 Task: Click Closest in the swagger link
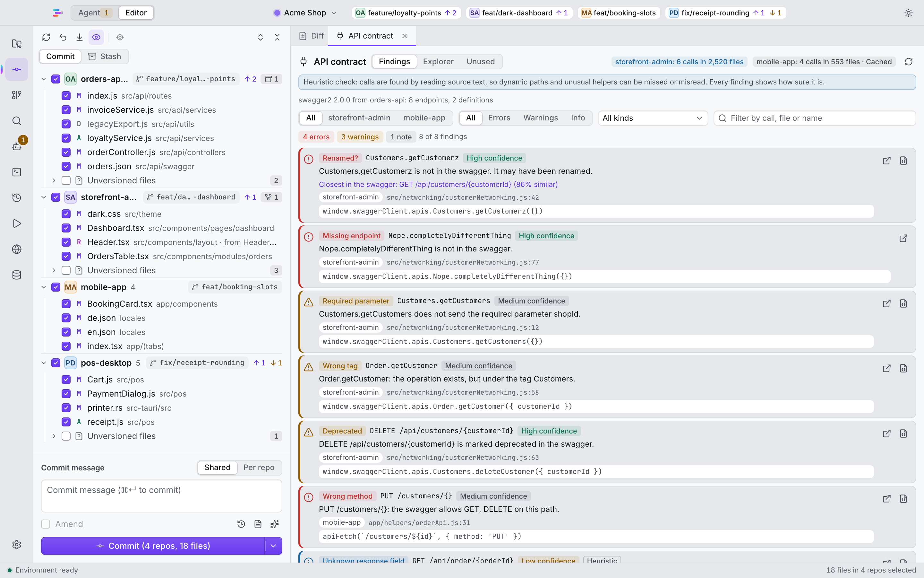point(438,184)
